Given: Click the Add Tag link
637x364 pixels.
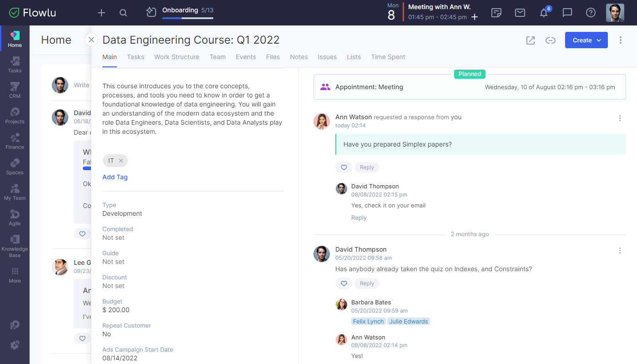Looking at the screenshot, I should click(115, 177).
